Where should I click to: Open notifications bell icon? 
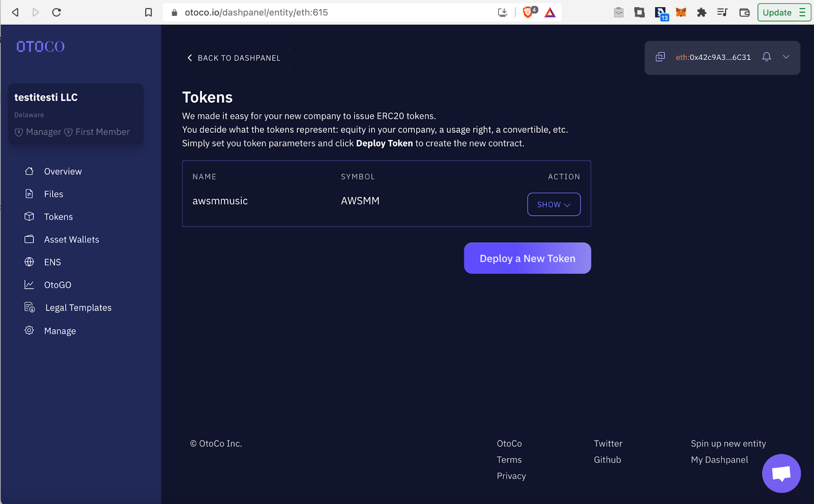pyautogui.click(x=766, y=57)
